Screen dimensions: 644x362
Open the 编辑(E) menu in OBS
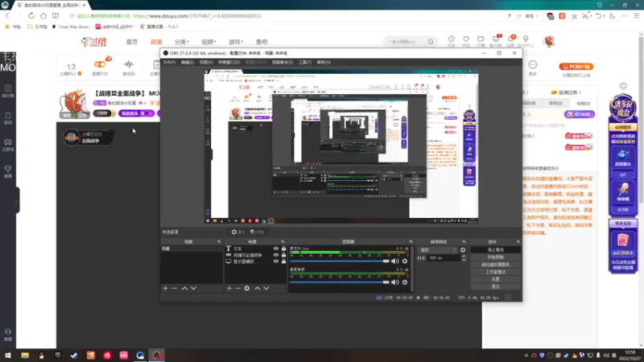tap(188, 63)
